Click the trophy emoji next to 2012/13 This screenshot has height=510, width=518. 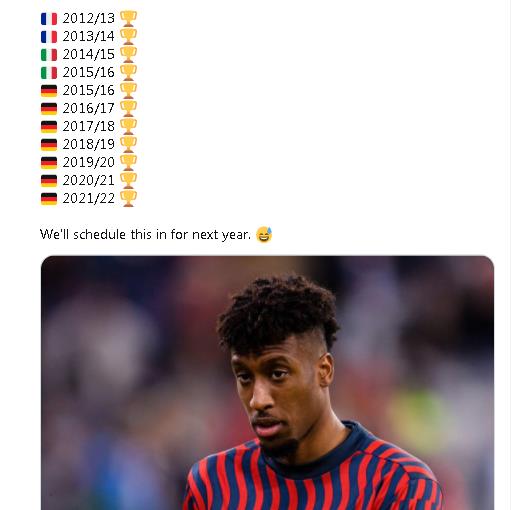(x=128, y=18)
